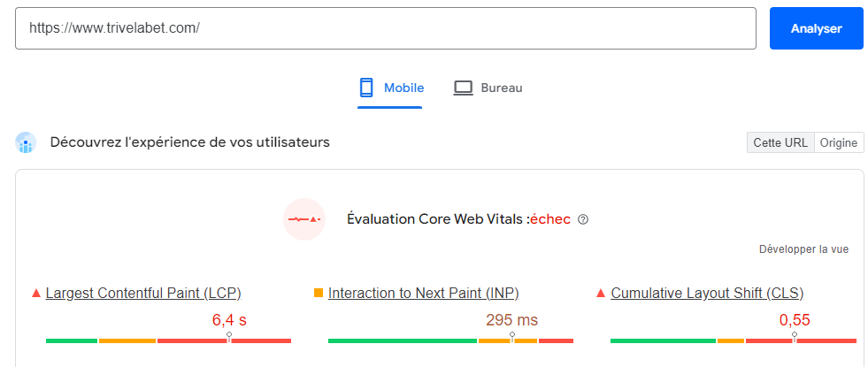Click the user experience CrUX icon
The width and height of the screenshot is (868, 367).
pos(26,142)
